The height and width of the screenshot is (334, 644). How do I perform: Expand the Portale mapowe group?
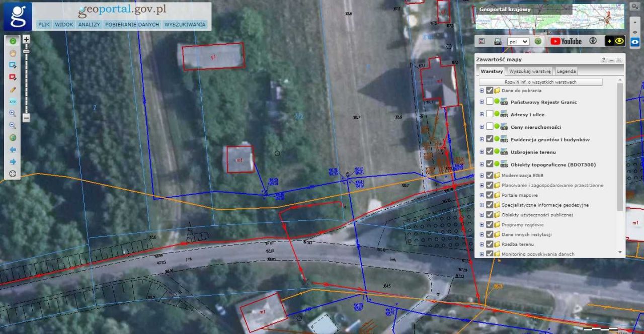click(x=481, y=195)
